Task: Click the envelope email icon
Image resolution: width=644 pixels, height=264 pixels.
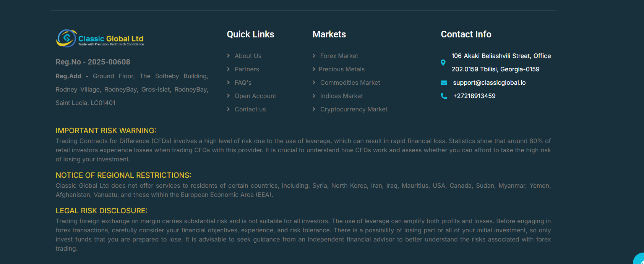Action: pyautogui.click(x=444, y=83)
